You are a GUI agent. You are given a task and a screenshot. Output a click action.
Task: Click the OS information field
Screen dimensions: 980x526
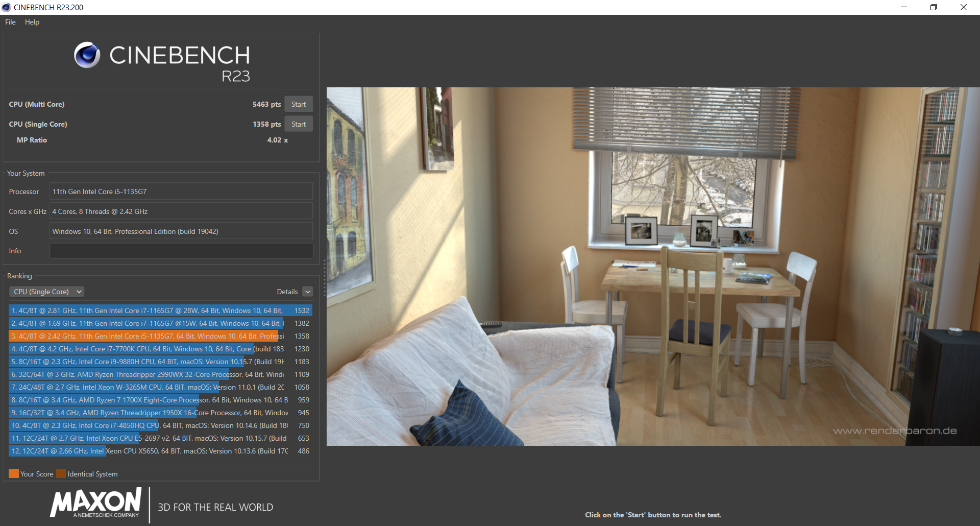[x=181, y=231]
